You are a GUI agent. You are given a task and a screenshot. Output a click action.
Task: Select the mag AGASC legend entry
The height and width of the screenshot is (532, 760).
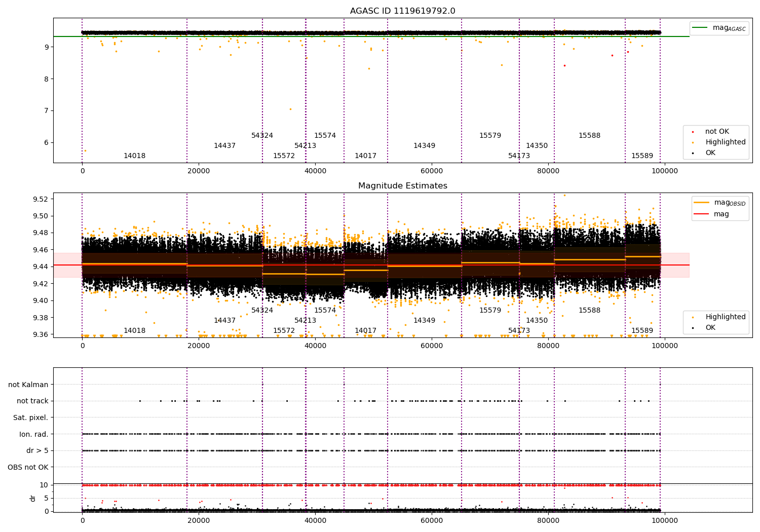click(x=719, y=28)
